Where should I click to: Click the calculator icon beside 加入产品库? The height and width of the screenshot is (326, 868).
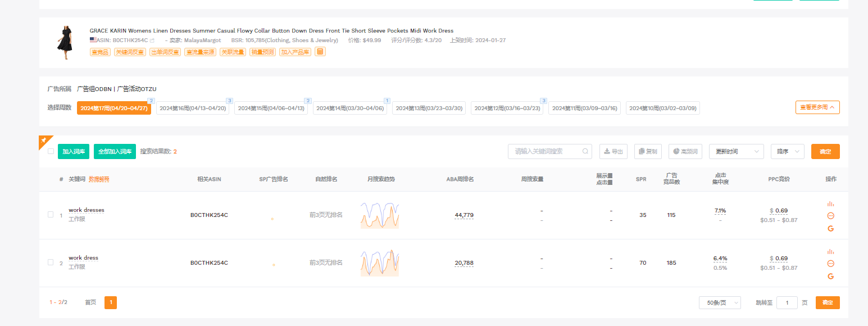(320, 52)
